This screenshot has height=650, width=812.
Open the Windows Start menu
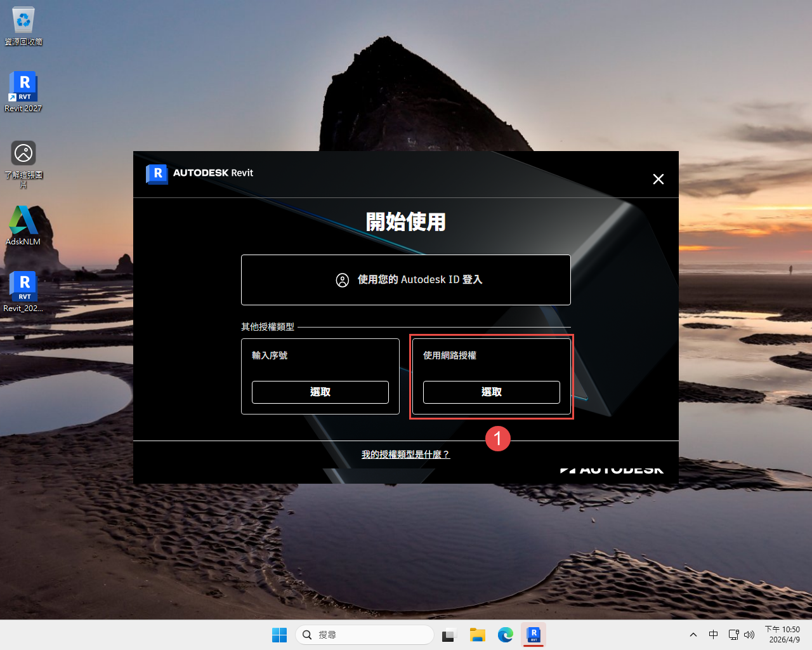279,635
